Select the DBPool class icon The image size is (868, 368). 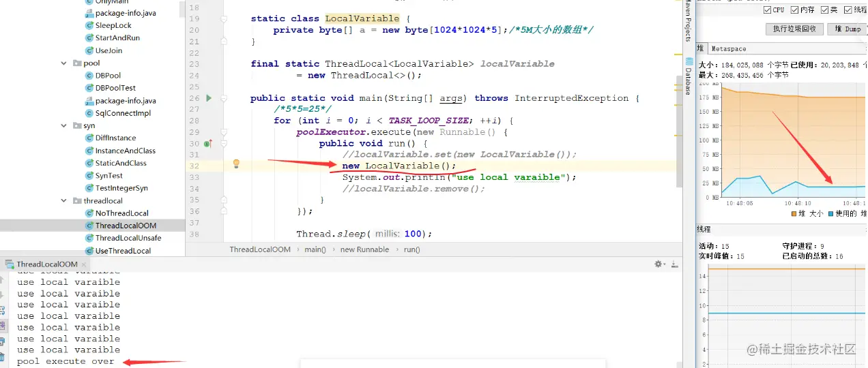89,76
